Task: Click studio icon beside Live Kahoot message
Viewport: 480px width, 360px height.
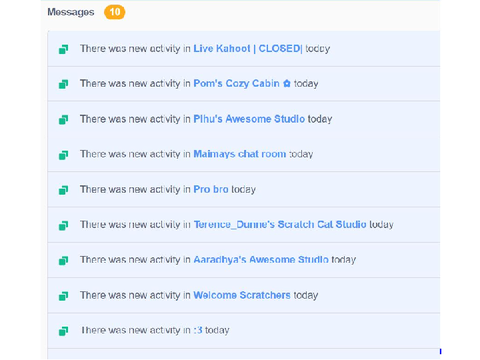Action: point(63,49)
